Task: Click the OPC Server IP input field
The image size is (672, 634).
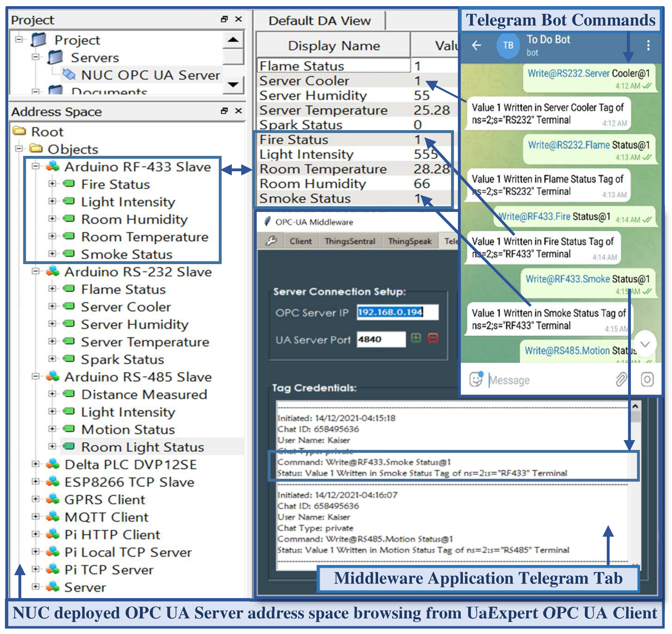Action: (x=397, y=312)
